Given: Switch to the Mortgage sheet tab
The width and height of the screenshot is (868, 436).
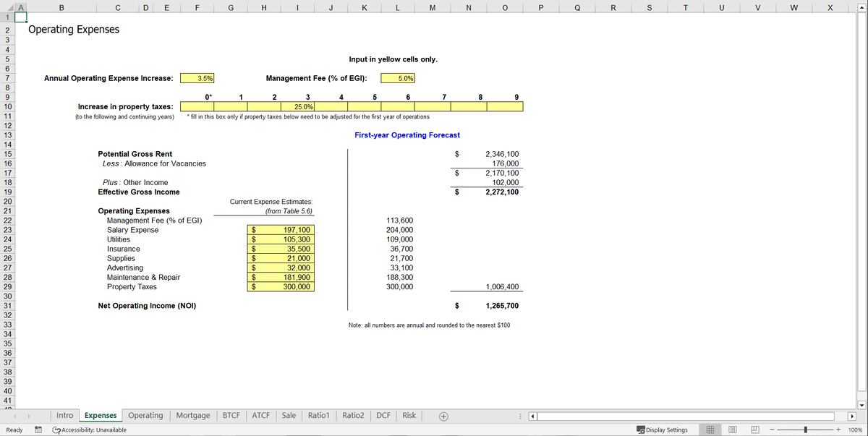Looking at the screenshot, I should coord(192,415).
